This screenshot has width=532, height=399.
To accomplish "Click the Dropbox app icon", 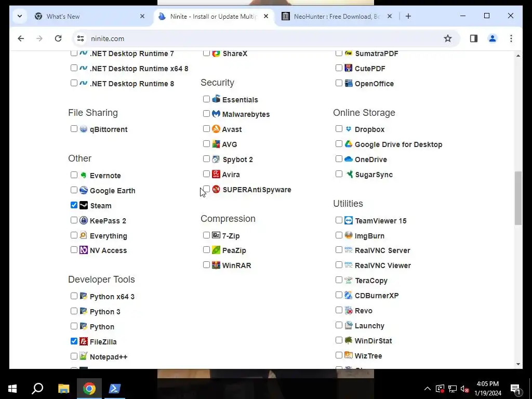I will click(349, 129).
